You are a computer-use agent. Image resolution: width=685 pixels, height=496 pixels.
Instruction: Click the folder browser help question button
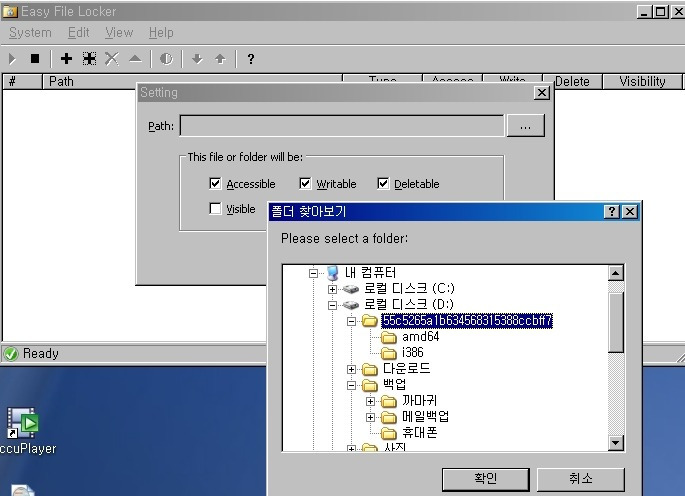[612, 212]
